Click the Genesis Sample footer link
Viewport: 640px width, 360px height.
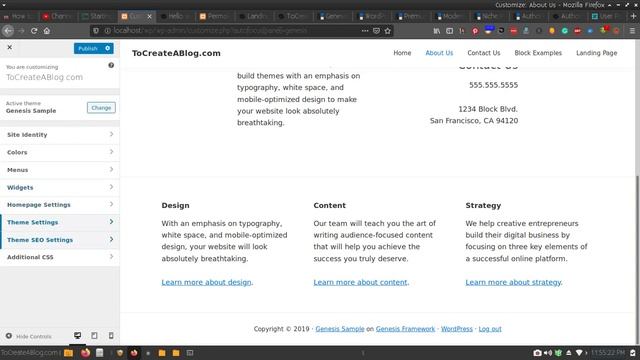click(x=340, y=329)
